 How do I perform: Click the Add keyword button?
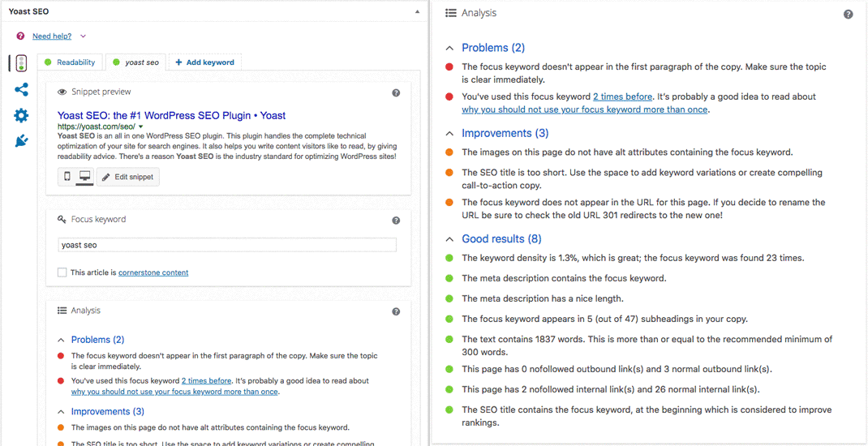point(204,62)
